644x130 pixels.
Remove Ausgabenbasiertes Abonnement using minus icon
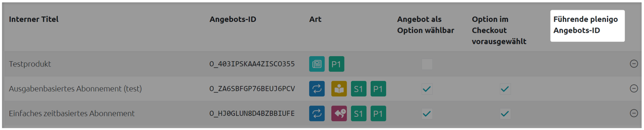[634, 88]
